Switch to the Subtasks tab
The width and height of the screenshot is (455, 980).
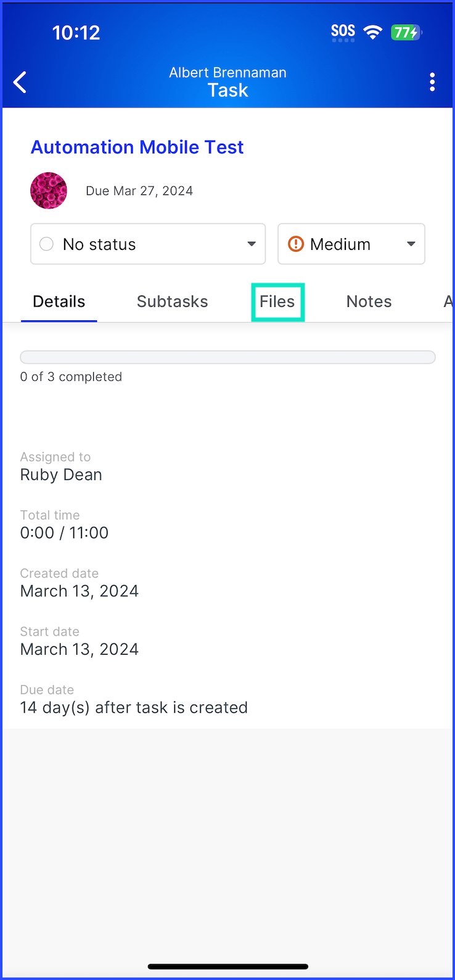173,302
